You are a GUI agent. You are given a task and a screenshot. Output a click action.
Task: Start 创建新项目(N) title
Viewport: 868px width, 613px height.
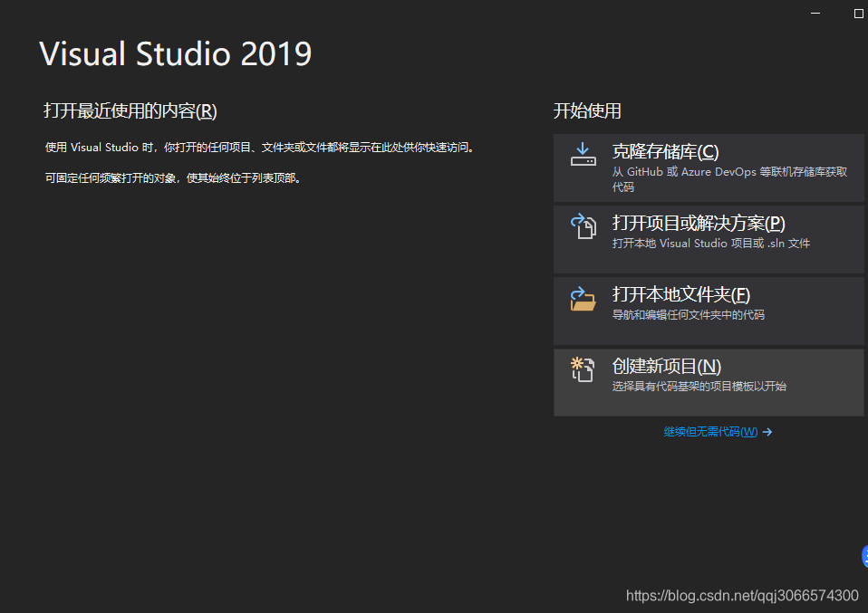coord(667,366)
